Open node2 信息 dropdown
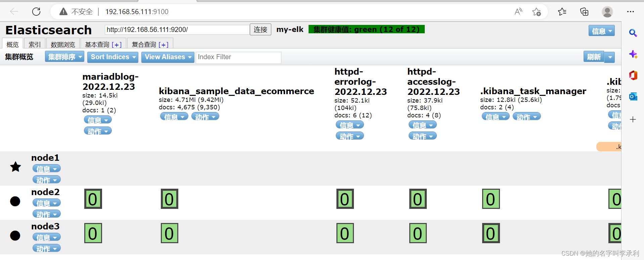Screen dimensions: 644x260 [x=47, y=203]
